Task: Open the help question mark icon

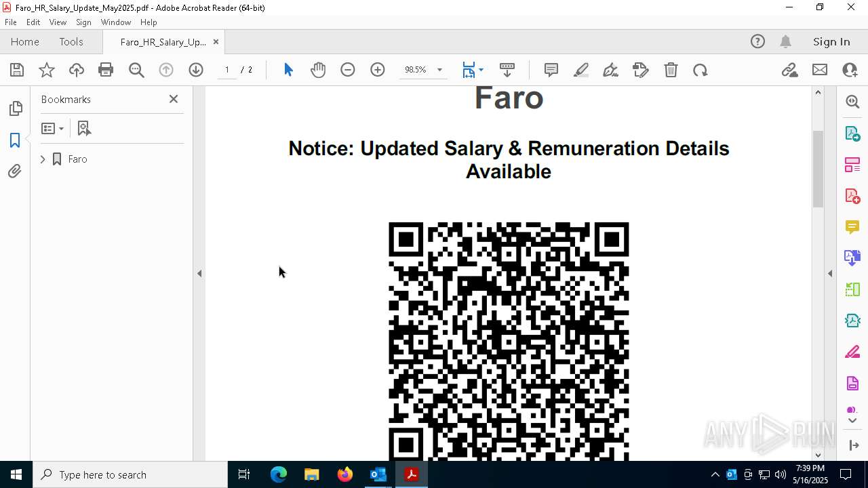Action: pos(757,42)
